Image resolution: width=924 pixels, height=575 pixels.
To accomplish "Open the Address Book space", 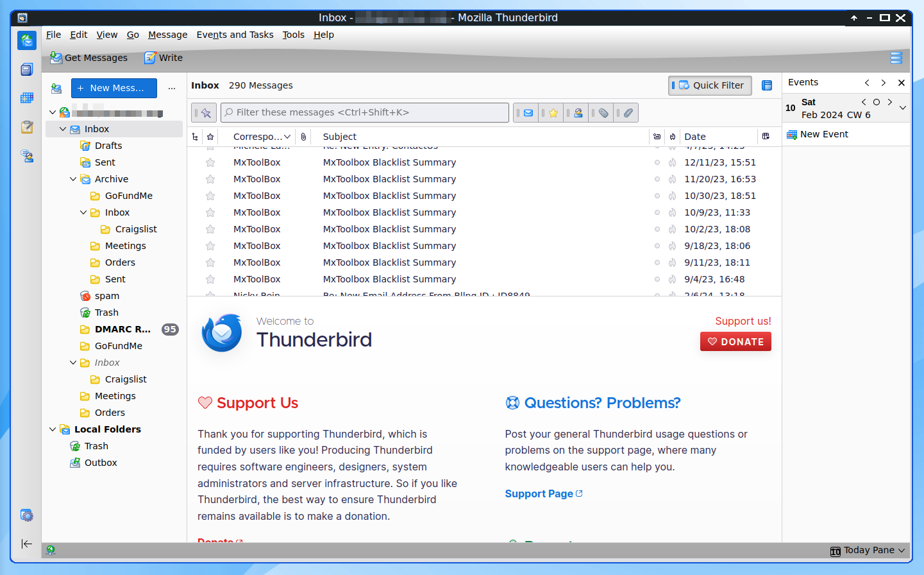I will [x=26, y=69].
